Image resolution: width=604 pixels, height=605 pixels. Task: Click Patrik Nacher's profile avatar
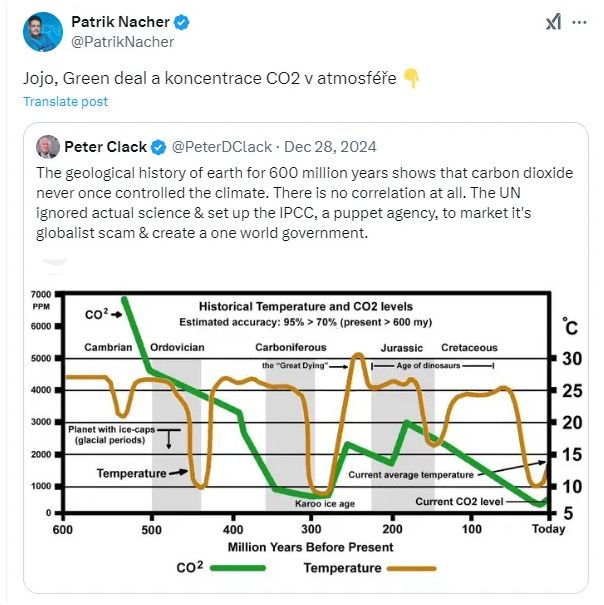pyautogui.click(x=41, y=31)
